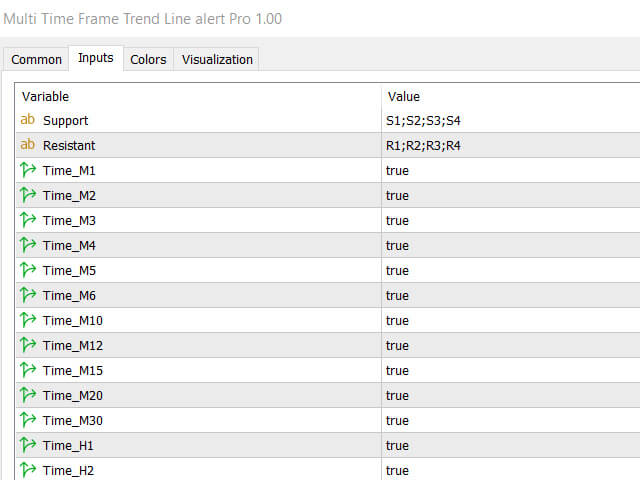
Task: Toggle the true value of Time_M6
Action: click(397, 295)
